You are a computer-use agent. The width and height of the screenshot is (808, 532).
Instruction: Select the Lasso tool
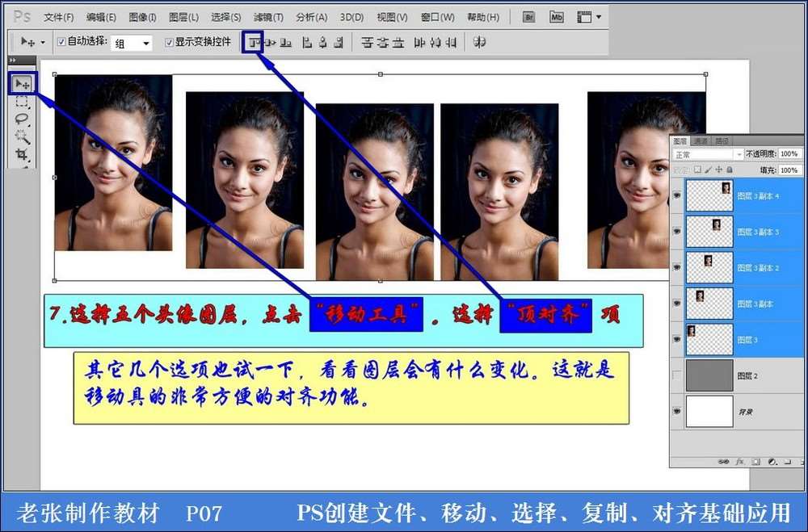[22, 119]
